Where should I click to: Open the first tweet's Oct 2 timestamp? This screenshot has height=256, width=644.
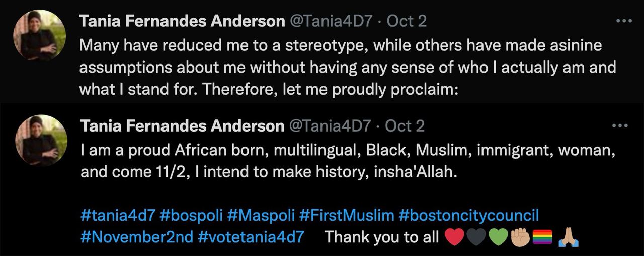pyautogui.click(x=407, y=21)
